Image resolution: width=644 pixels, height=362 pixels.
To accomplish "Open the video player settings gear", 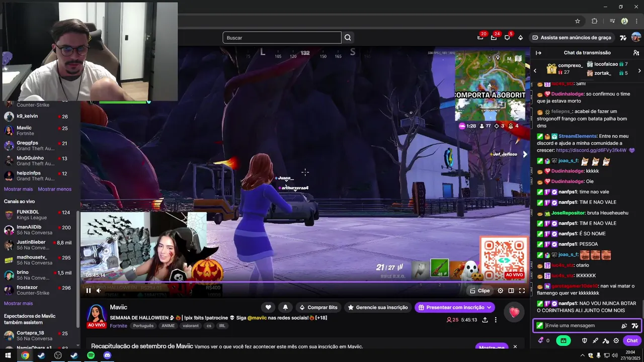I will point(500,291).
